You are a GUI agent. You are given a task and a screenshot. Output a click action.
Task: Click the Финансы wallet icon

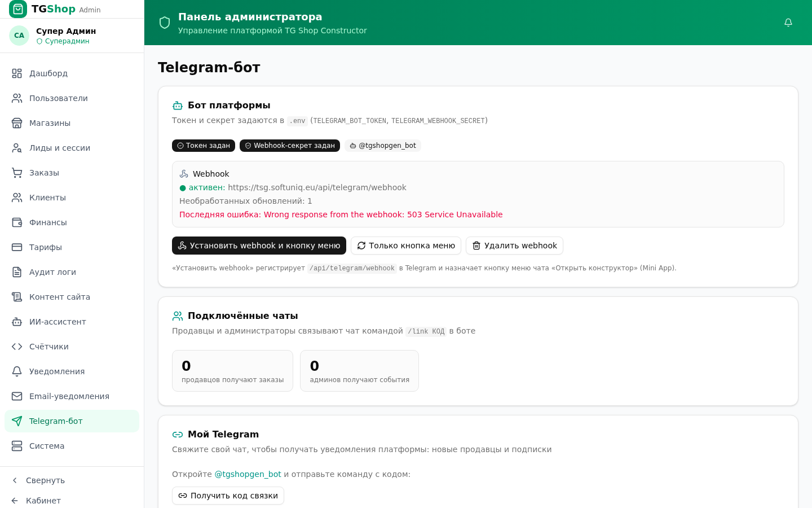coord(17,222)
